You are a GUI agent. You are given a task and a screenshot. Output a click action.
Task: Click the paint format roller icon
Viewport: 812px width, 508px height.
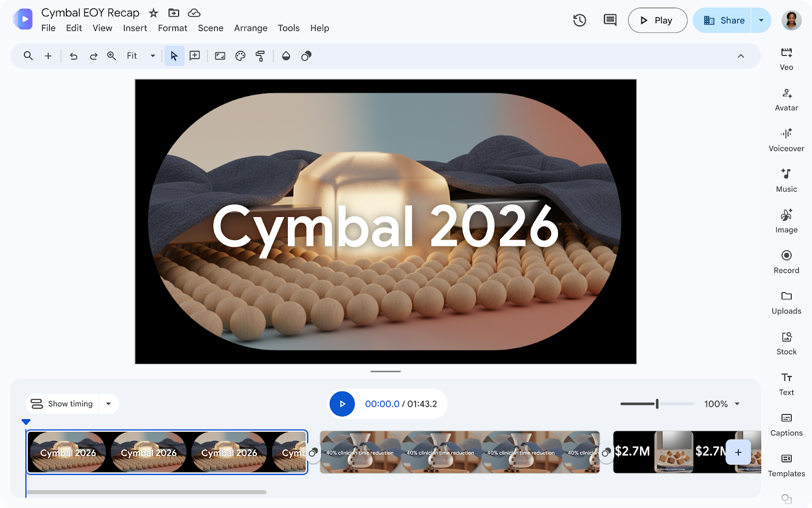(x=260, y=56)
